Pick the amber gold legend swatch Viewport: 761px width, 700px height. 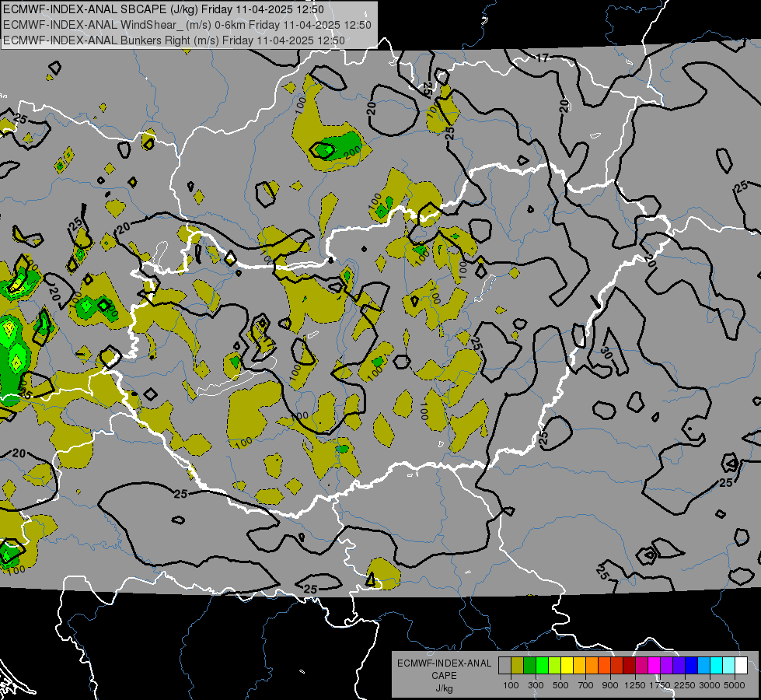(x=579, y=666)
